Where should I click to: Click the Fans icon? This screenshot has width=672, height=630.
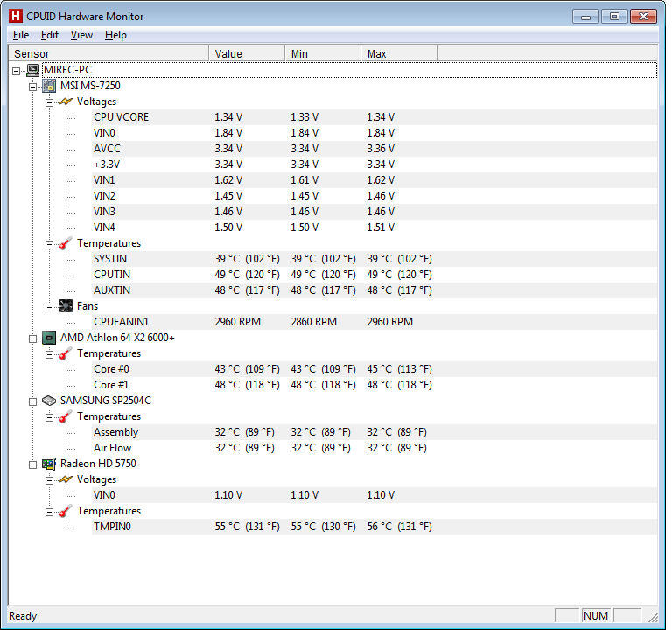click(x=65, y=306)
